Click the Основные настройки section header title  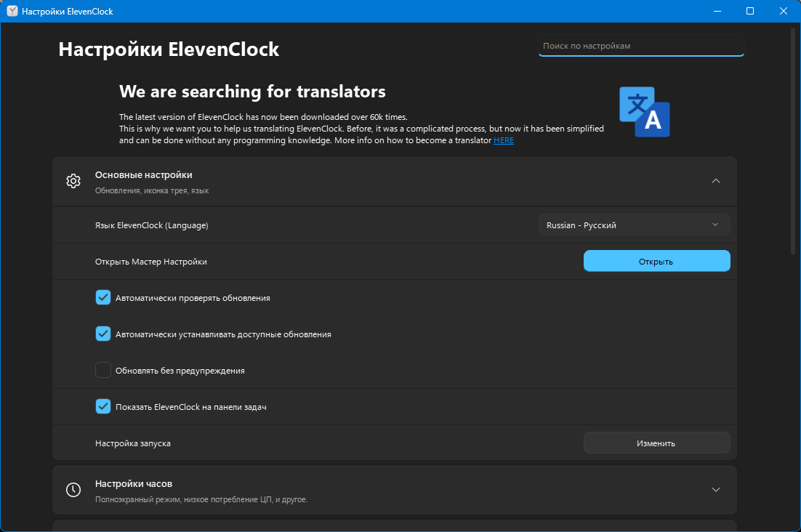pyautogui.click(x=143, y=174)
